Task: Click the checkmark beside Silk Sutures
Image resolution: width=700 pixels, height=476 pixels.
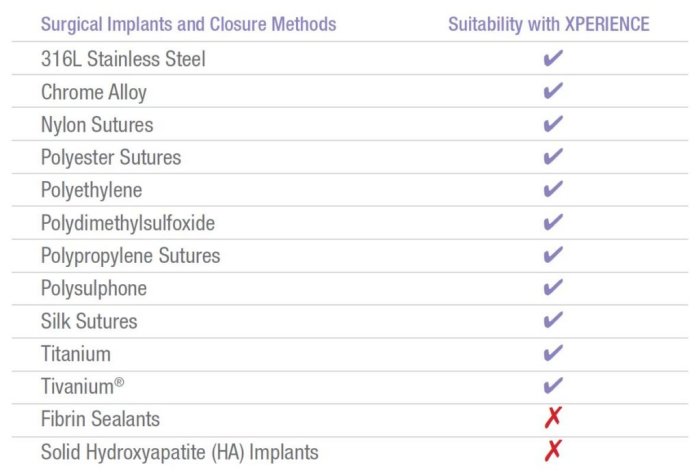Action: tap(553, 321)
